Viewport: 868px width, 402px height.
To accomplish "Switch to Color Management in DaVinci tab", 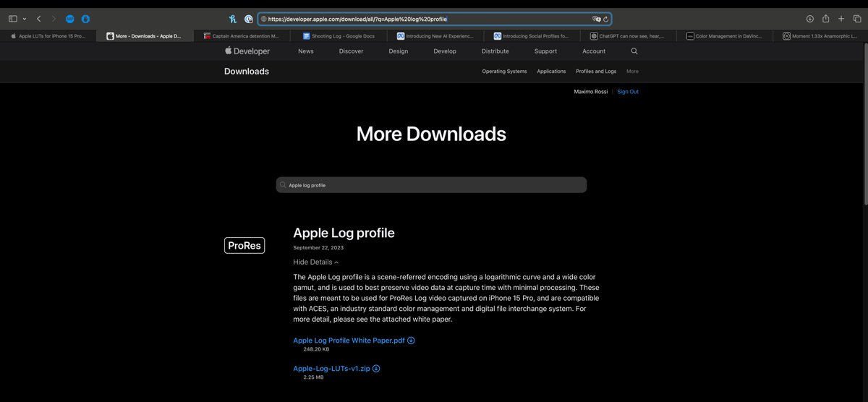I will click(723, 35).
